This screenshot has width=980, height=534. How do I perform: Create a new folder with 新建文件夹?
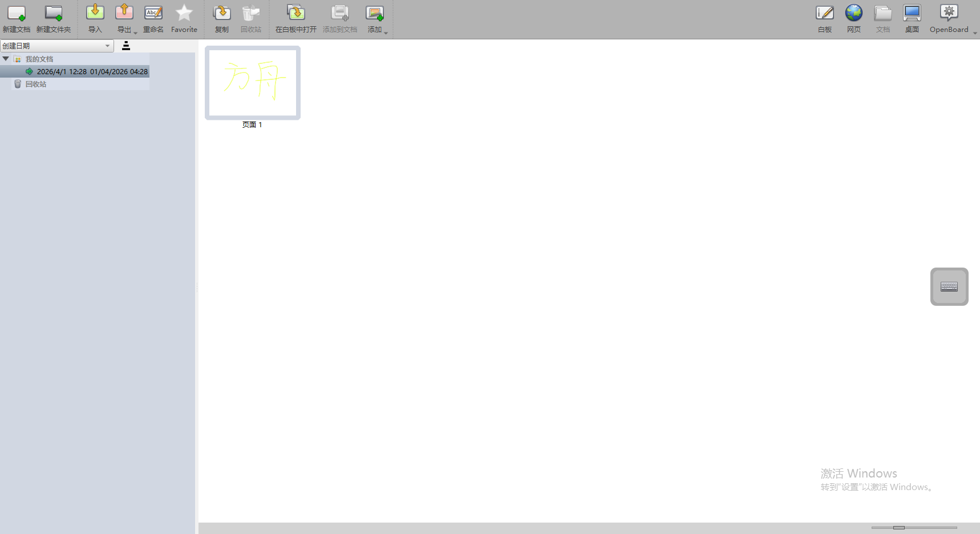[x=54, y=16]
